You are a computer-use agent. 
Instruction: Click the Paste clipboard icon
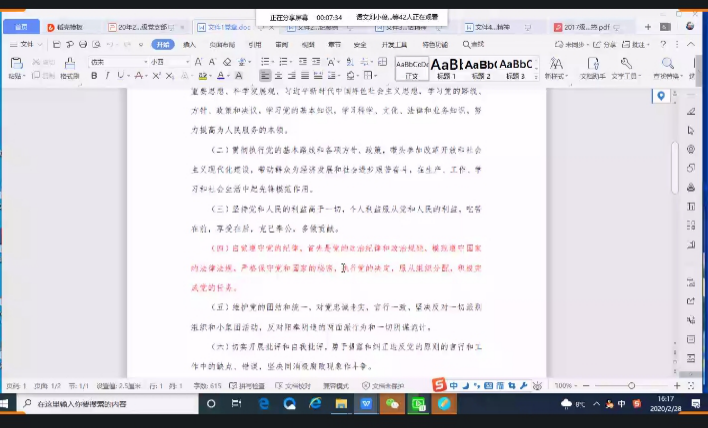coord(15,64)
